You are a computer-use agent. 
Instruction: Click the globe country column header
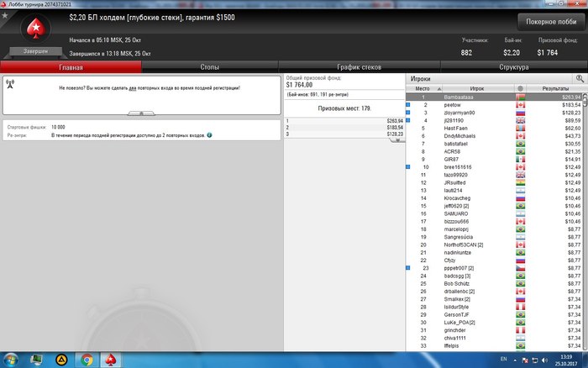coord(520,88)
